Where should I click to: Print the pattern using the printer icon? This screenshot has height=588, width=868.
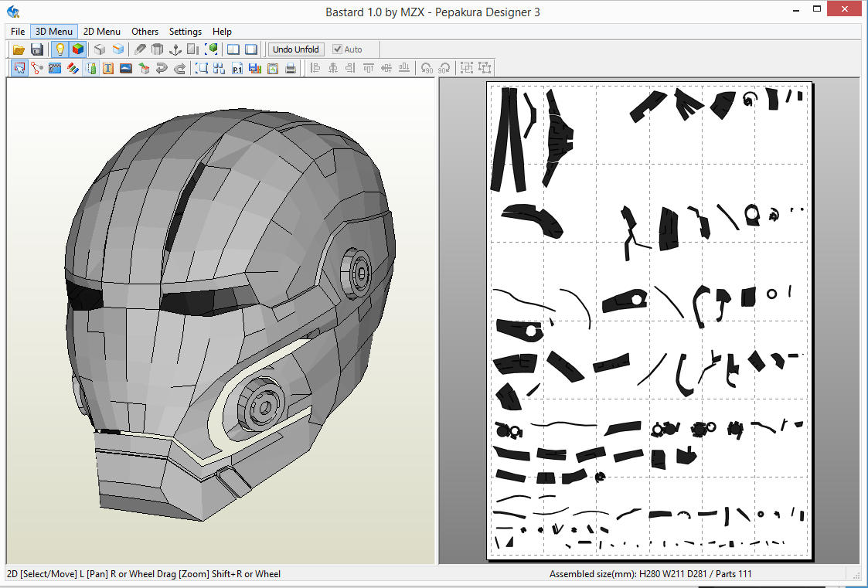[291, 68]
